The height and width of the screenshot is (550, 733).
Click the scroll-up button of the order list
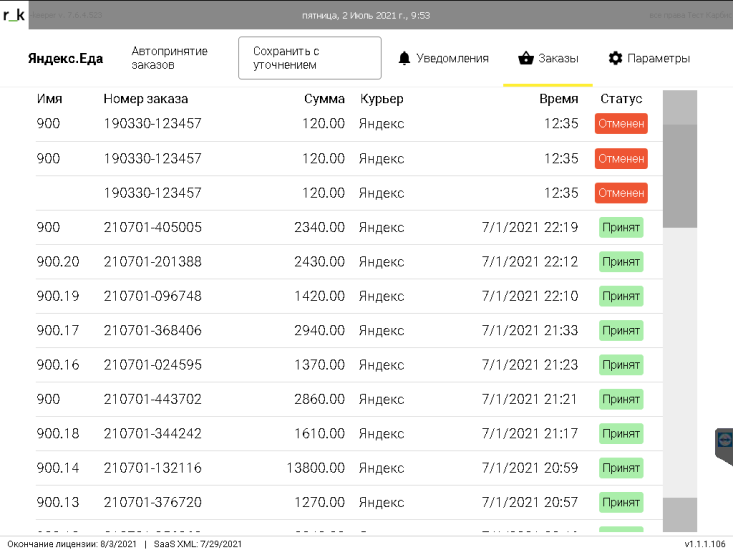point(680,107)
